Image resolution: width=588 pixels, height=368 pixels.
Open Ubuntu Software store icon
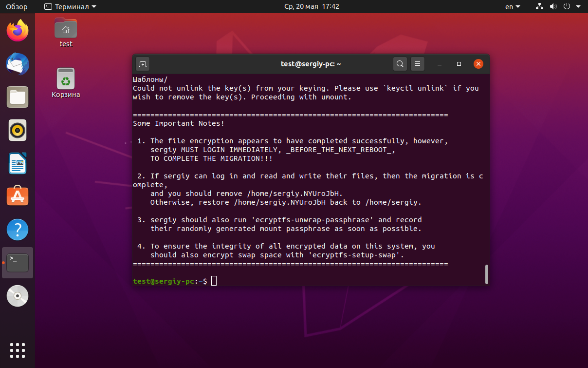(x=18, y=196)
